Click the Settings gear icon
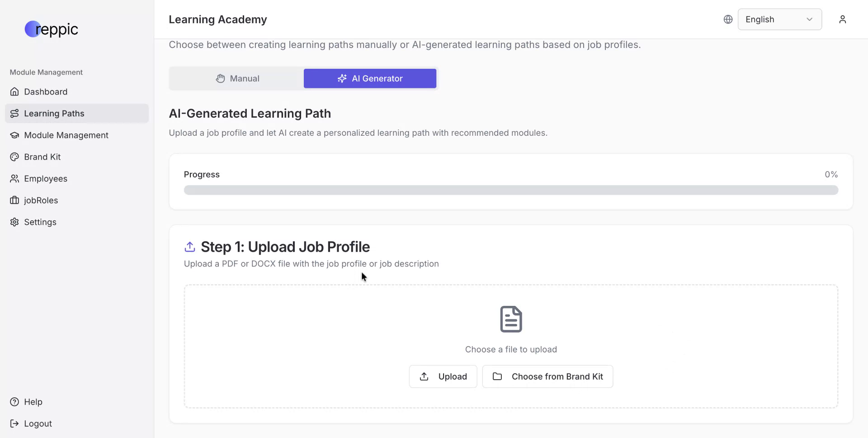868x438 pixels. (x=14, y=222)
